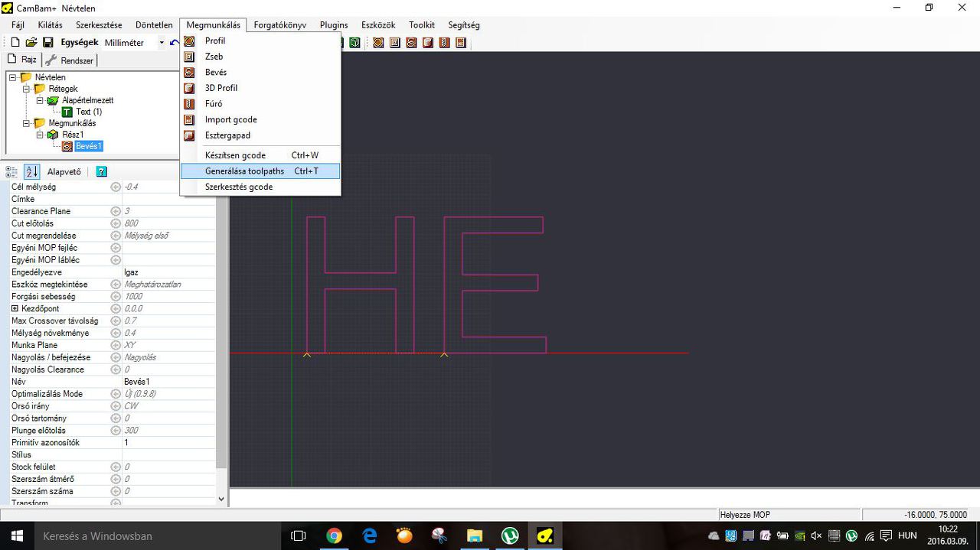Choose Generálása toolpaths menu entry
This screenshot has height=550, width=980.
click(x=260, y=171)
